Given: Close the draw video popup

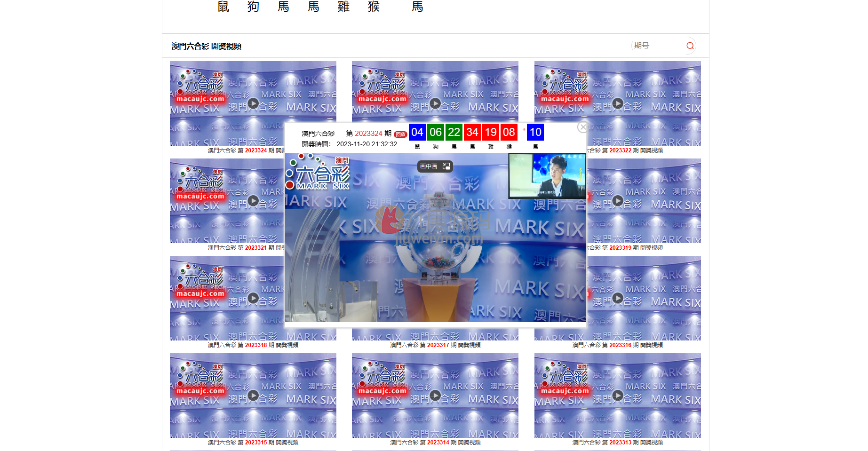Looking at the screenshot, I should pyautogui.click(x=583, y=127).
